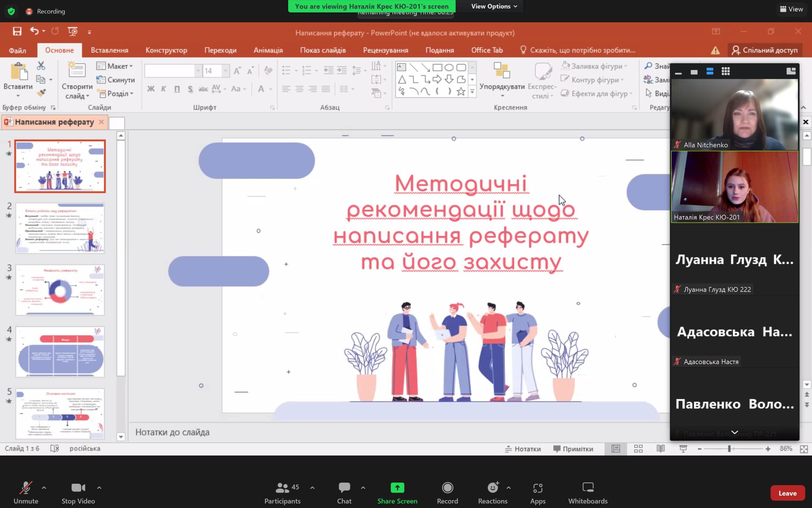The width and height of the screenshot is (812, 508).
Task: Click the Скинути reset button
Action: 115,80
